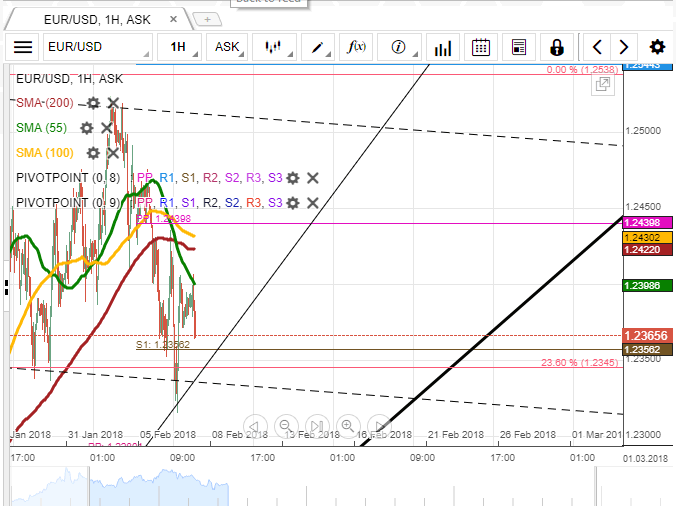The width and height of the screenshot is (676, 507).
Task: Open the f(x) indicators menu
Action: click(356, 47)
